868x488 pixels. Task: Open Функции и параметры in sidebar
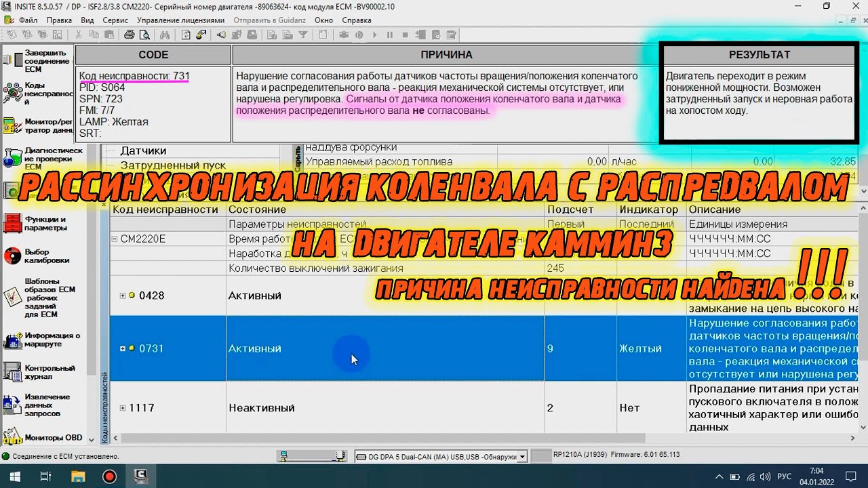point(35,224)
